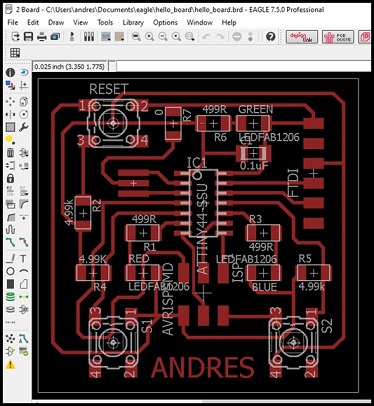
Task: Select the Circle tool
Action: click(10, 271)
